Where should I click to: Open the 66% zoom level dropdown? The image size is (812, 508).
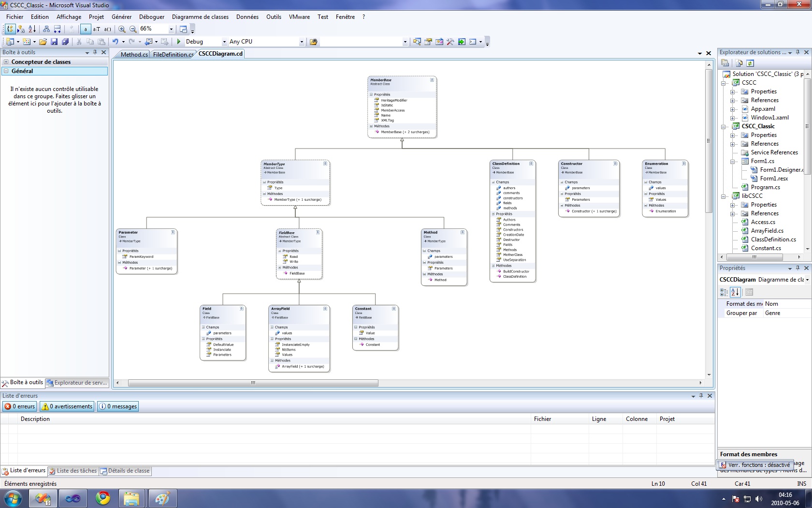point(171,29)
